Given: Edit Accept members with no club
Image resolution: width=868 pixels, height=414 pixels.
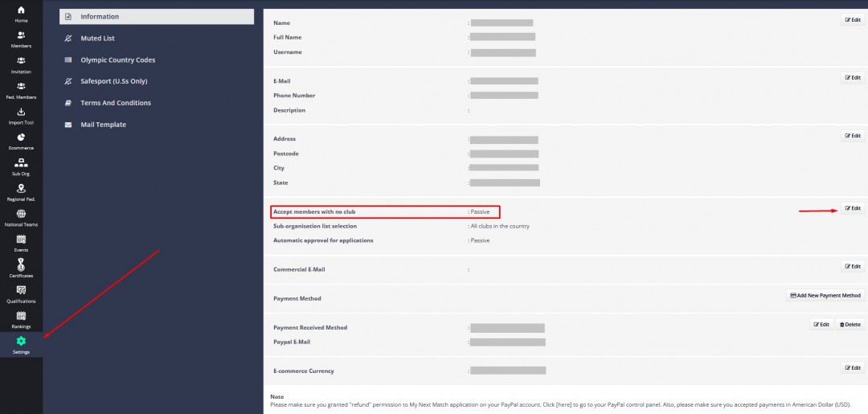Looking at the screenshot, I should click(x=853, y=208).
